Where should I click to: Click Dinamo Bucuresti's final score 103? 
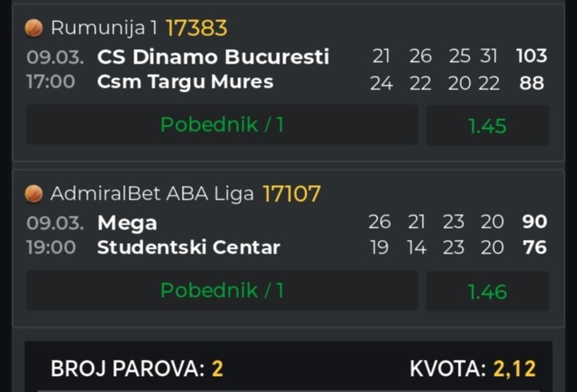(532, 56)
